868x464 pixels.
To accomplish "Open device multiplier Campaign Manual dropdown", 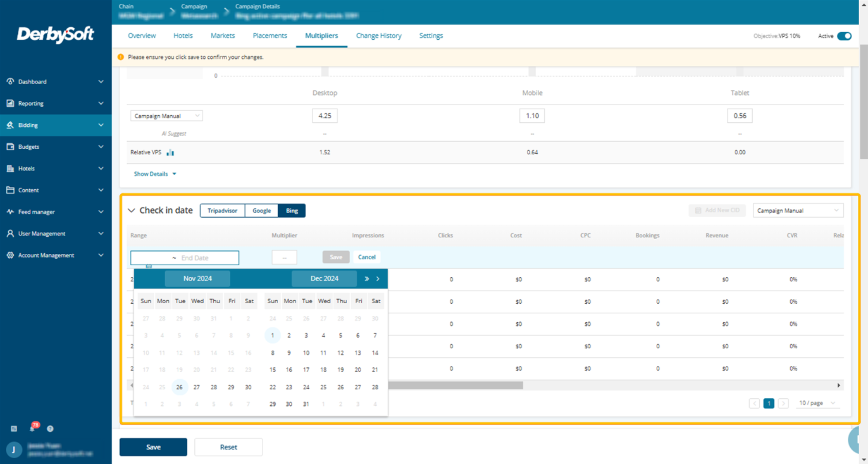I will click(x=167, y=116).
